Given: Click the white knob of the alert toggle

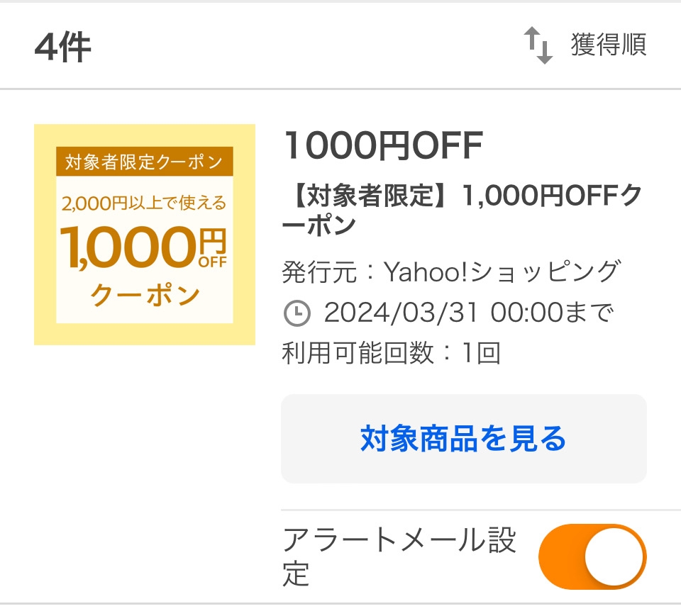Looking at the screenshot, I should coord(615,556).
